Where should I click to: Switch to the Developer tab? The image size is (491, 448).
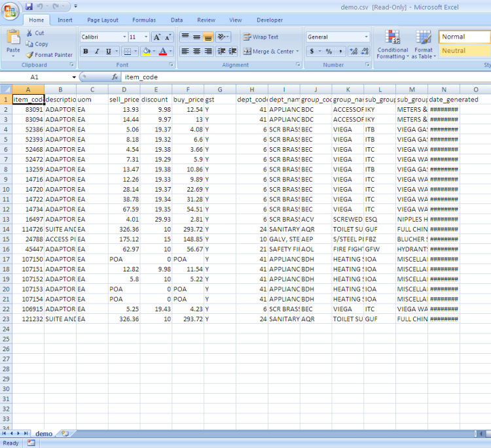point(270,20)
